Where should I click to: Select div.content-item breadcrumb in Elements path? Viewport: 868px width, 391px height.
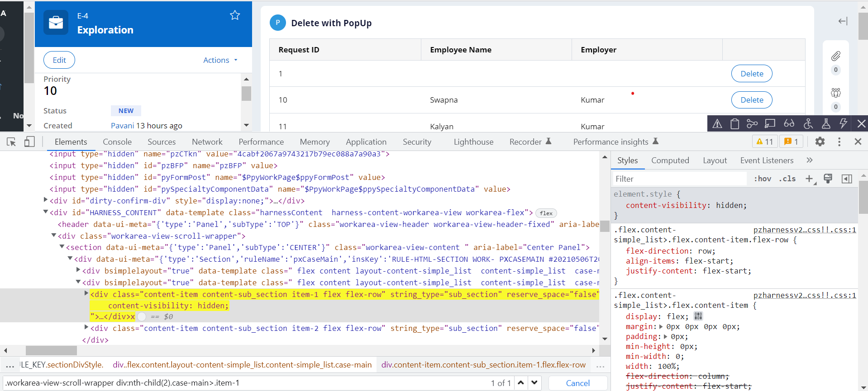pos(483,365)
